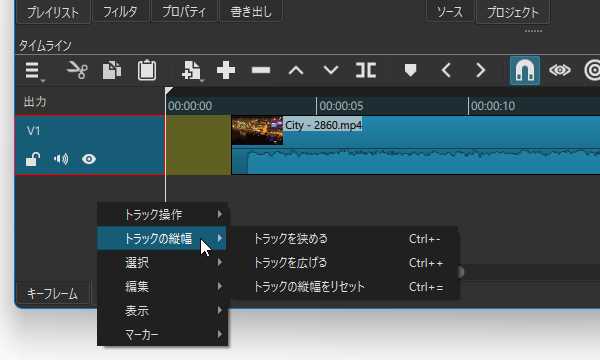Remove clip with the minus icon
The height and width of the screenshot is (360, 600).
[x=261, y=70]
